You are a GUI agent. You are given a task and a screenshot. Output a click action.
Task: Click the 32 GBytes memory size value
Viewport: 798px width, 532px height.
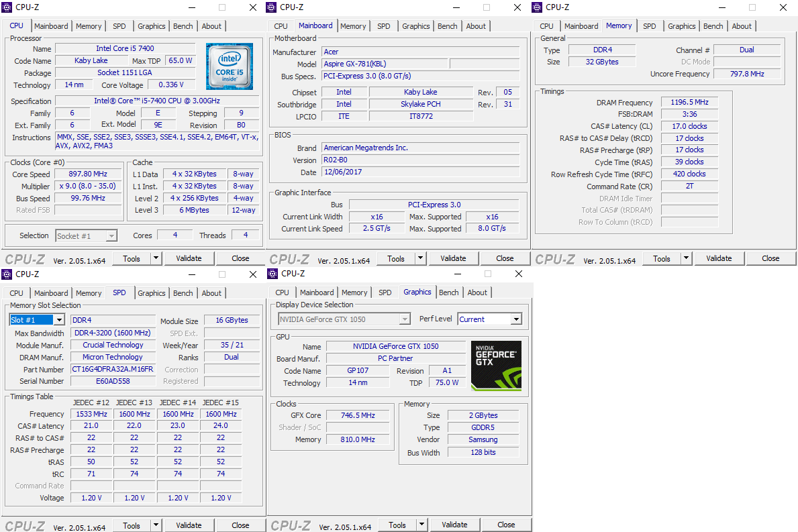[602, 62]
